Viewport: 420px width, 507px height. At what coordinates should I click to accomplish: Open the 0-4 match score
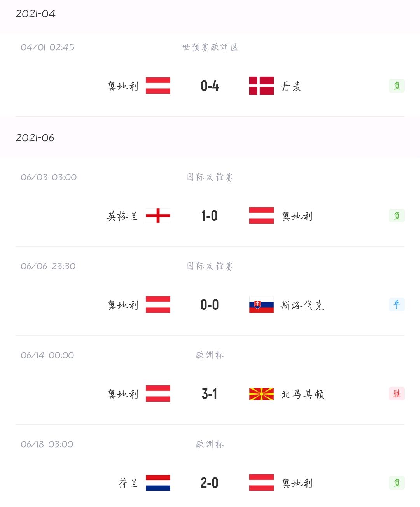click(210, 86)
